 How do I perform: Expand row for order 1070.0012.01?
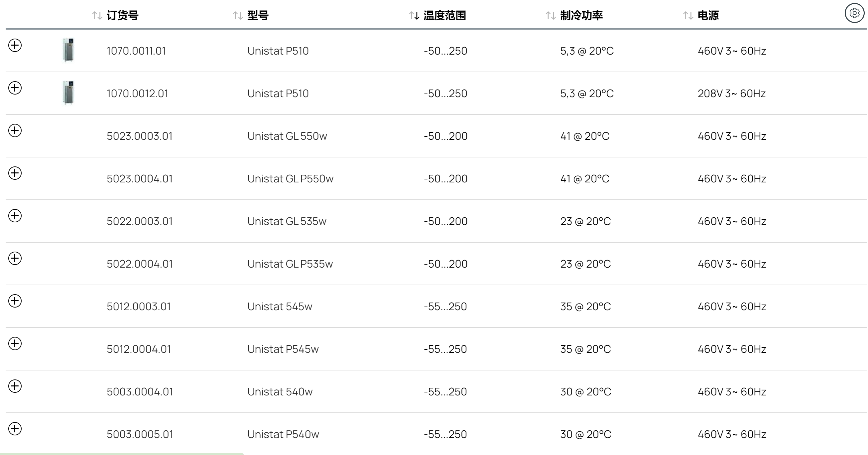[x=15, y=88]
